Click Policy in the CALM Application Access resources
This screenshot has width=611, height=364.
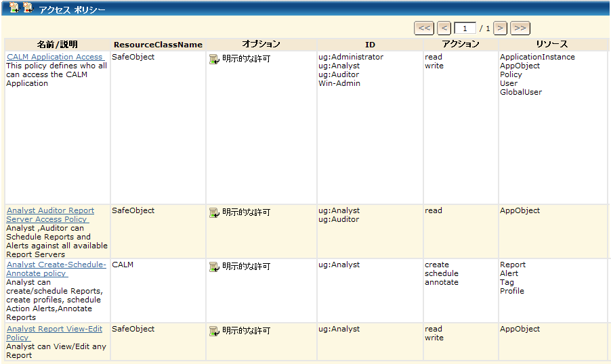pos(511,74)
